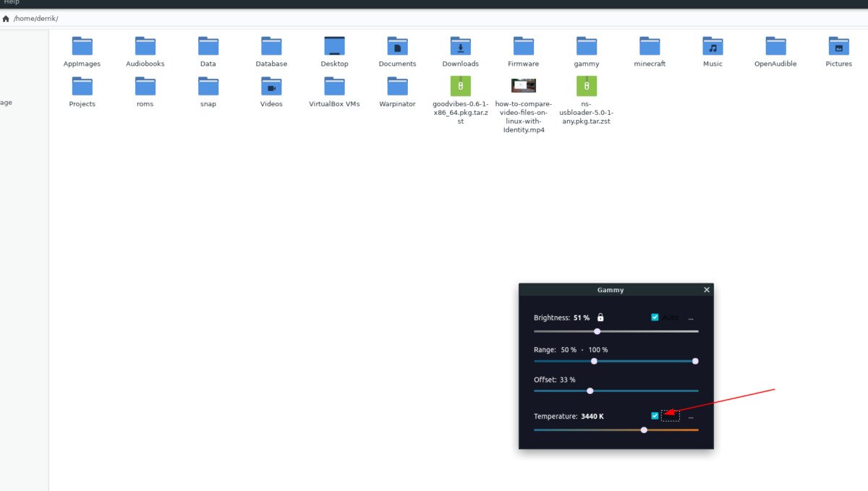Close the Gammy window
Screen dimensions: 868x491
pos(707,290)
